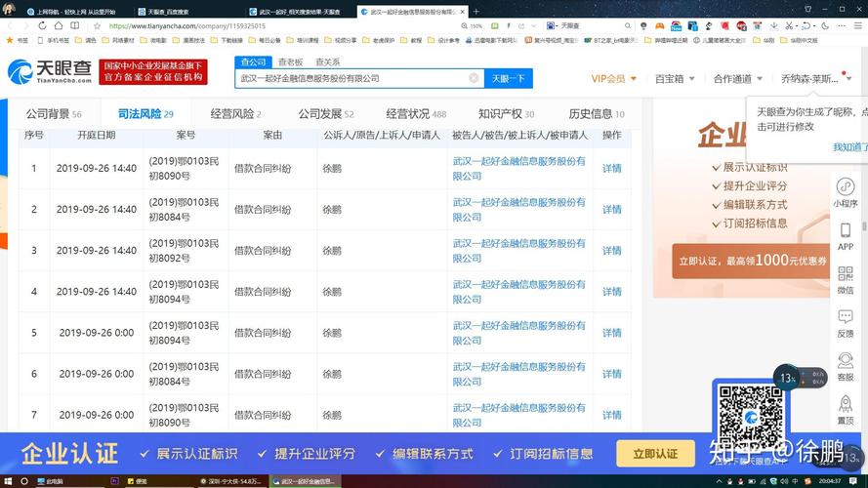Open the 历史信息 section tab

[597, 114]
